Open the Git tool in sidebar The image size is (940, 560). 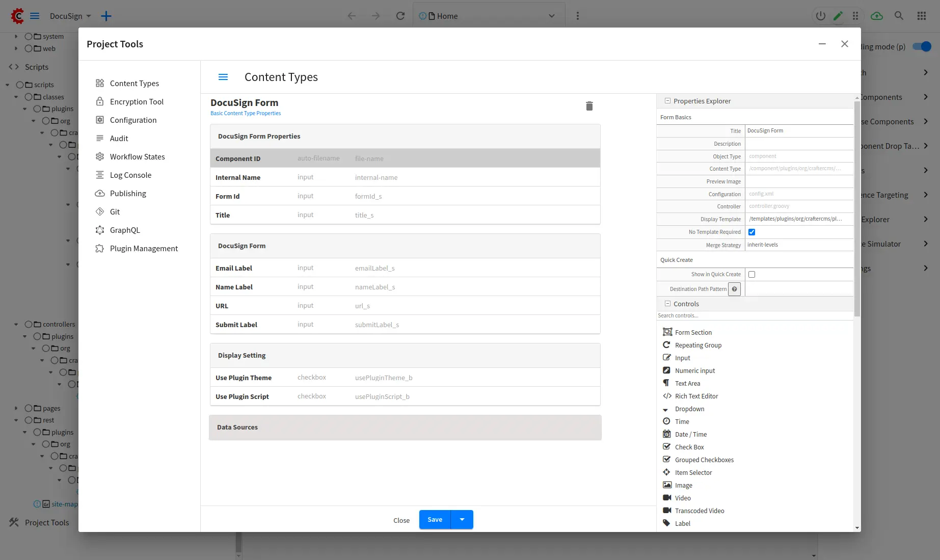[x=115, y=211]
